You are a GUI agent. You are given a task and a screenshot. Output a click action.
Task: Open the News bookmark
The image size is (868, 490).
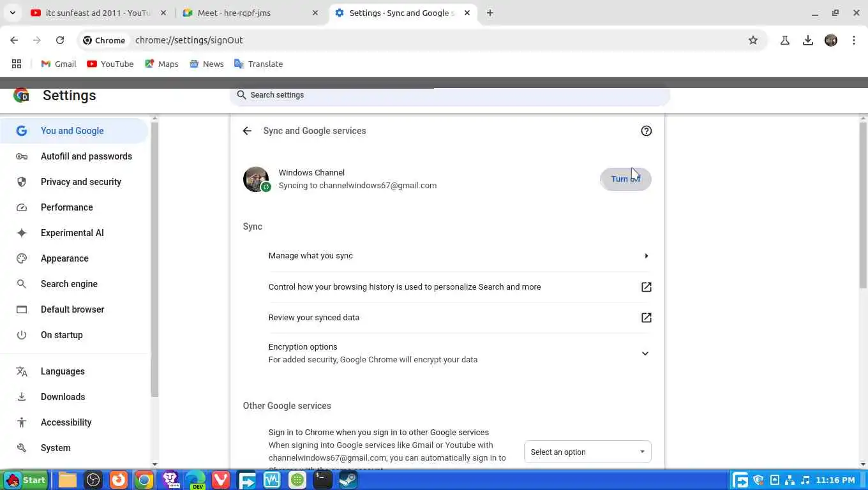[x=206, y=64]
